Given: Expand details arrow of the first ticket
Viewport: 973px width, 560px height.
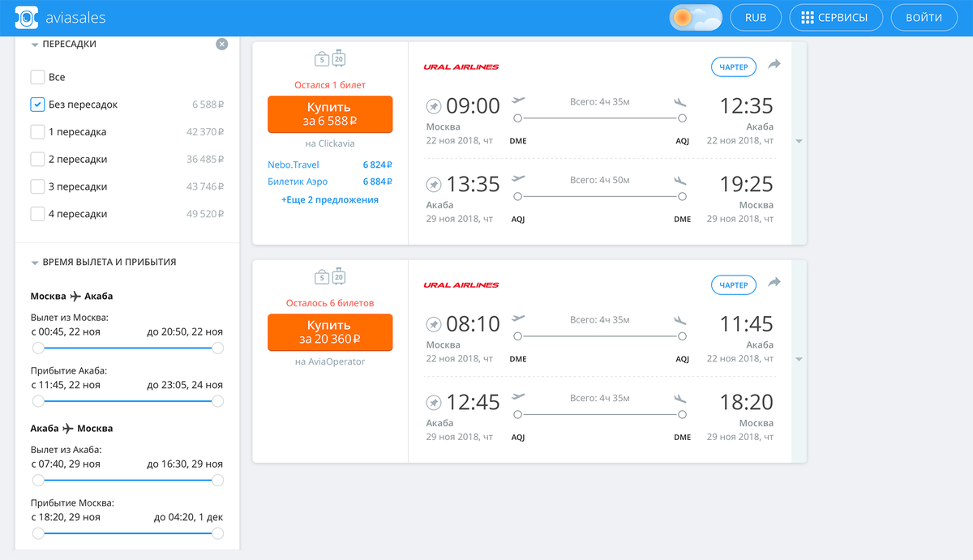Looking at the screenshot, I should 799,142.
